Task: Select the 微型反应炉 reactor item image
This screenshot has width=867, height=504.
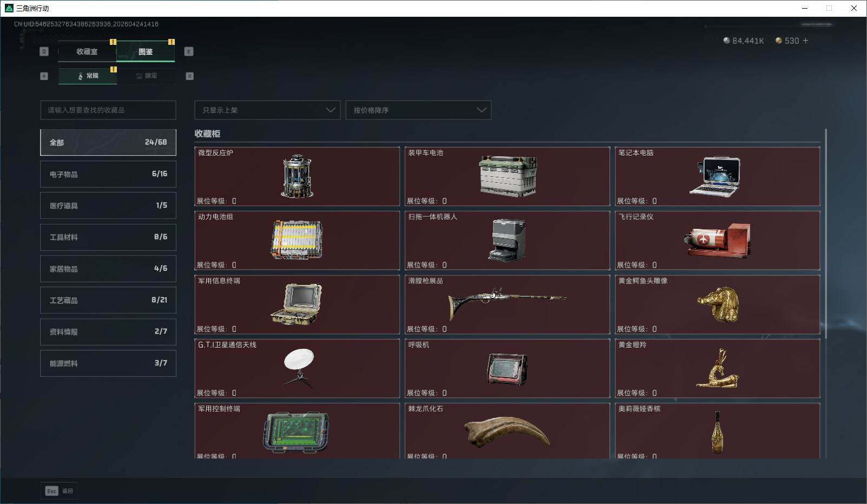Action: tap(297, 176)
